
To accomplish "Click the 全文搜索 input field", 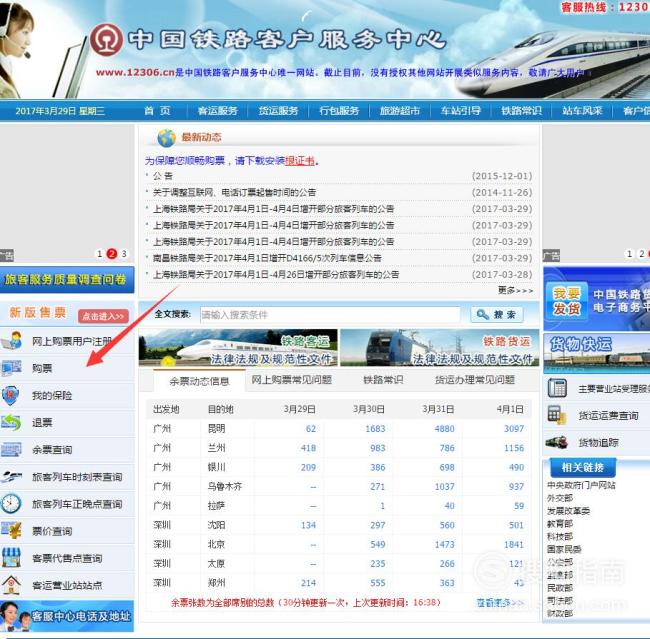I will (330, 315).
